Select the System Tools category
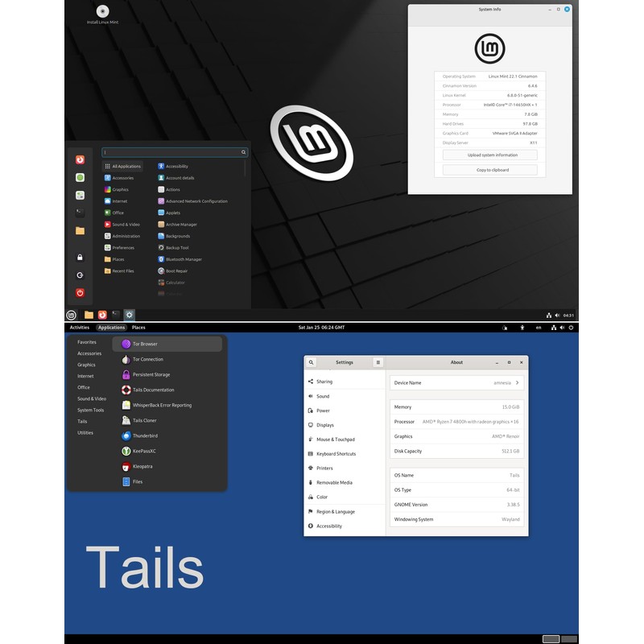 [90, 410]
